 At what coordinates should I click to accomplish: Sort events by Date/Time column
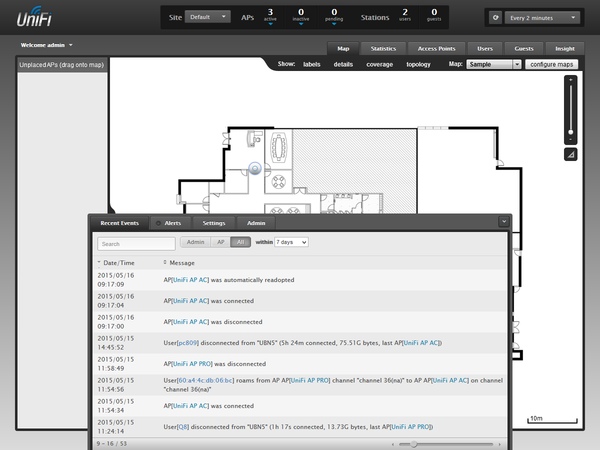116,263
